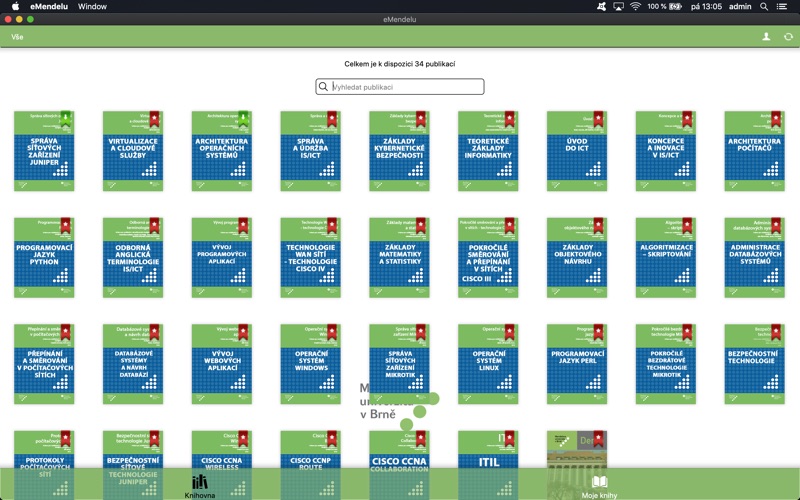Open the Správa síťových zařízení Juniper book
The height and width of the screenshot is (500, 800).
click(x=44, y=151)
